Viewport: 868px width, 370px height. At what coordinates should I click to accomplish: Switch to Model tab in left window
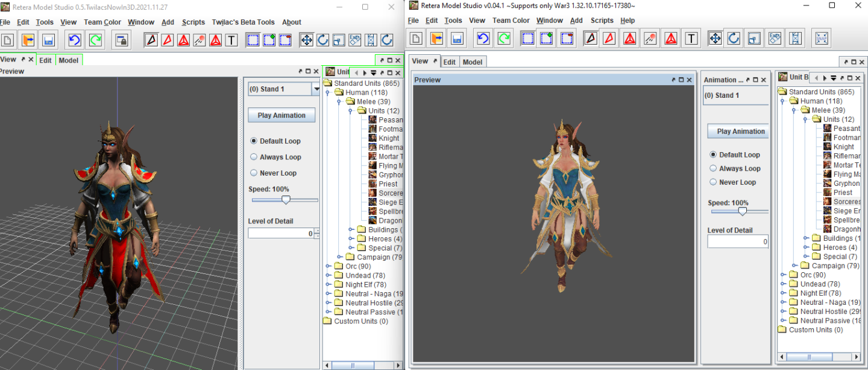click(x=68, y=60)
